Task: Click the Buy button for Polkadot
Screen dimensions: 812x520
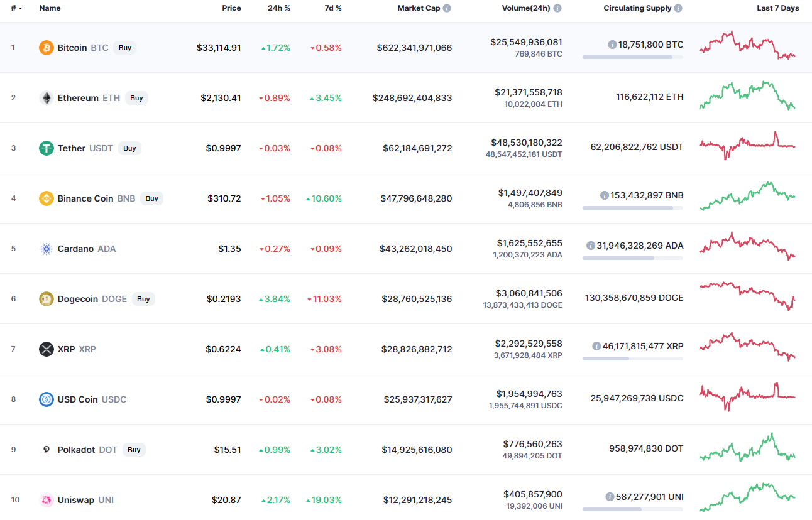Action: [134, 450]
